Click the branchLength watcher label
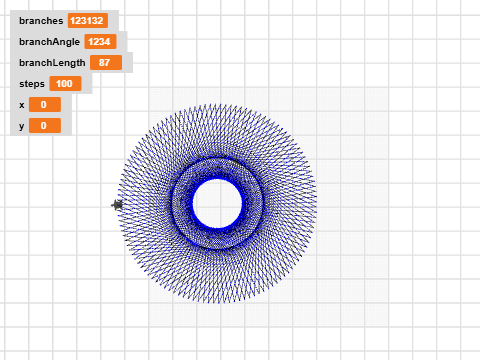 point(52,63)
